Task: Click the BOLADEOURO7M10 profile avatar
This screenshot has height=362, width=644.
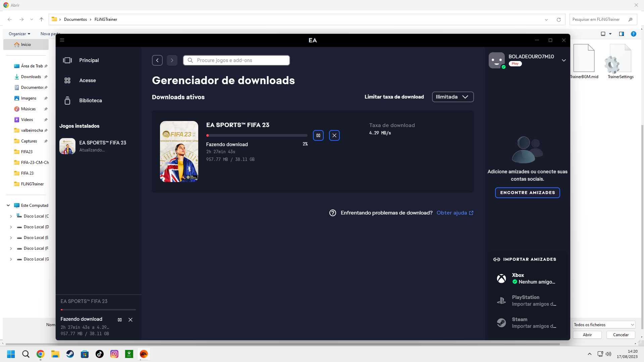Action: coord(497,60)
